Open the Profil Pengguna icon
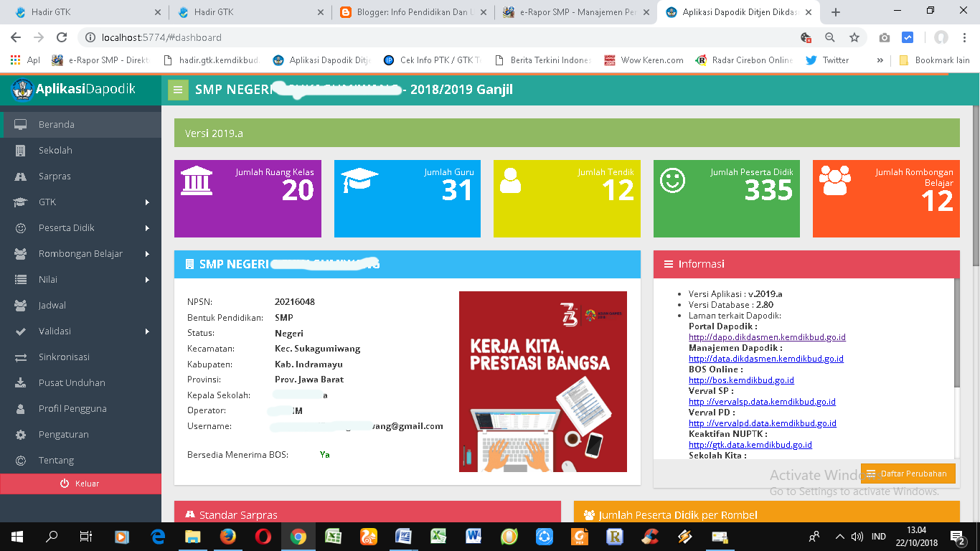 [22, 408]
